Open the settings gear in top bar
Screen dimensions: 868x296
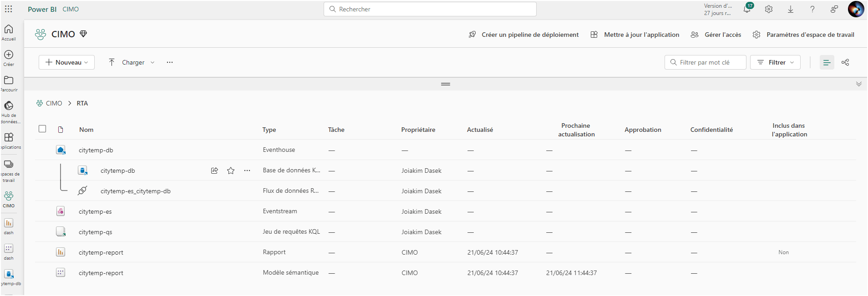pyautogui.click(x=769, y=9)
